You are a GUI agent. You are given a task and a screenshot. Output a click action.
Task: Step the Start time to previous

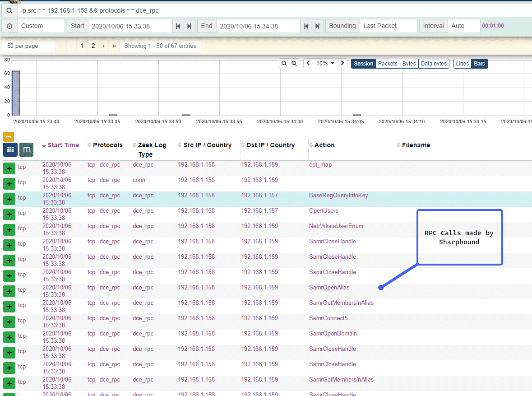pyautogui.click(x=178, y=26)
